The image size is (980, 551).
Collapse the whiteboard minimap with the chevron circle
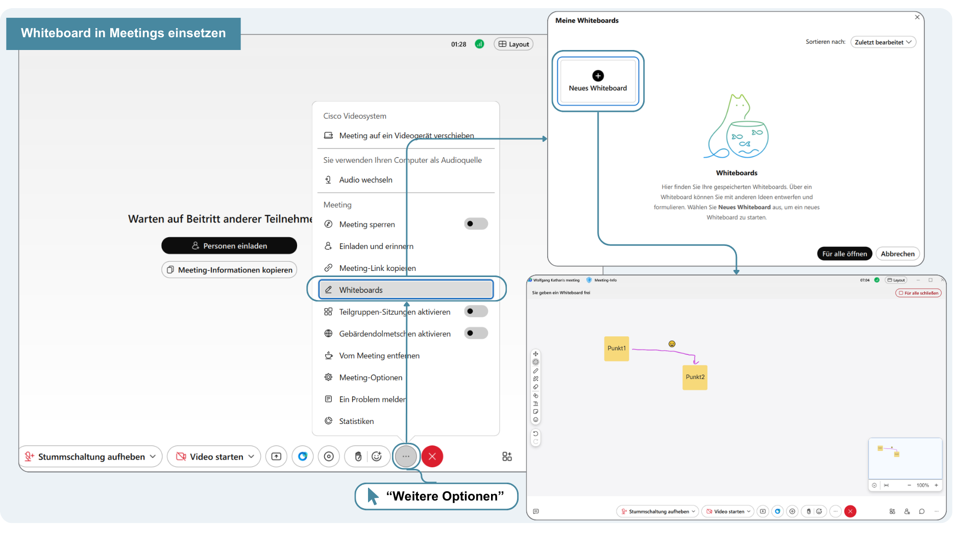click(874, 485)
